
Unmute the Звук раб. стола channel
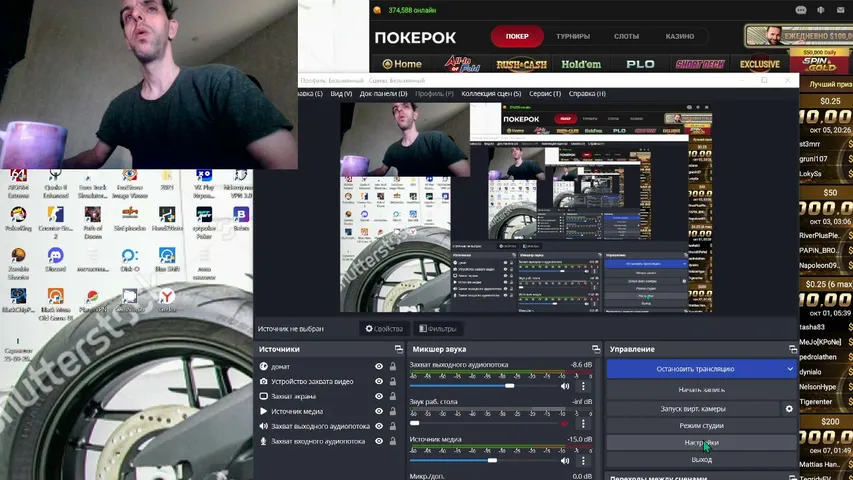[565, 423]
